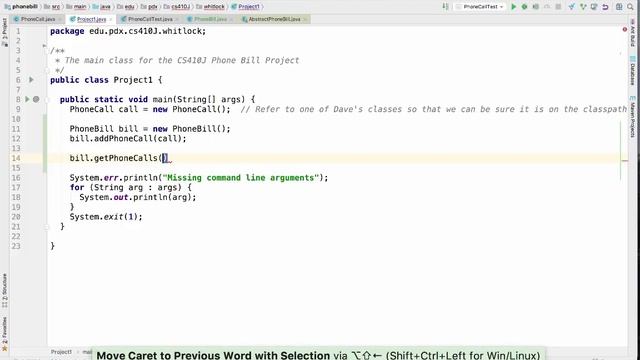Click the pdx breadcrumb folder
The image size is (640, 360).
(x=149, y=7)
